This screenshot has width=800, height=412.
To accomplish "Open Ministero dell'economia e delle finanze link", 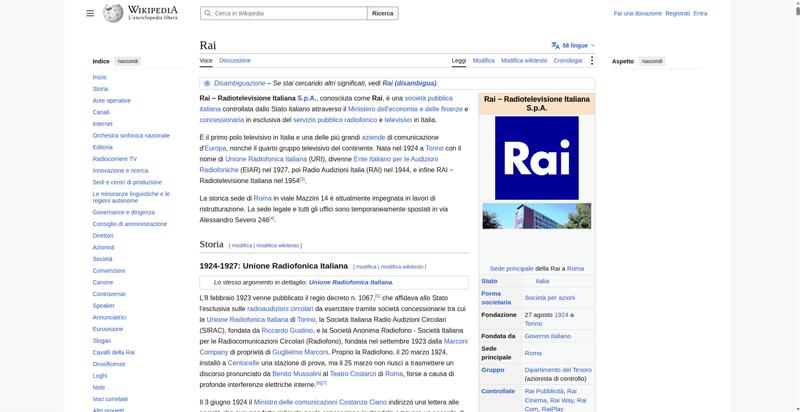I will [x=405, y=109].
